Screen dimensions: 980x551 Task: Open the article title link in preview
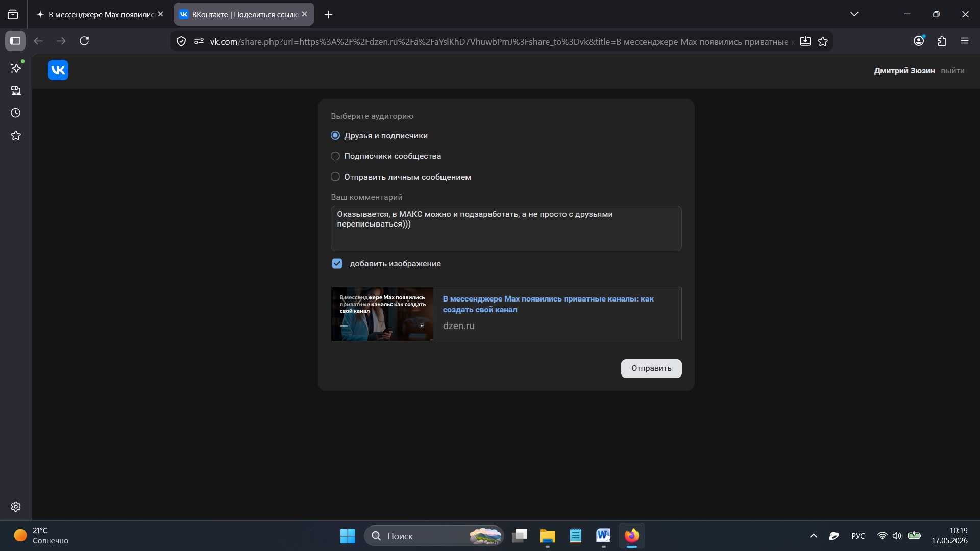[x=548, y=304]
